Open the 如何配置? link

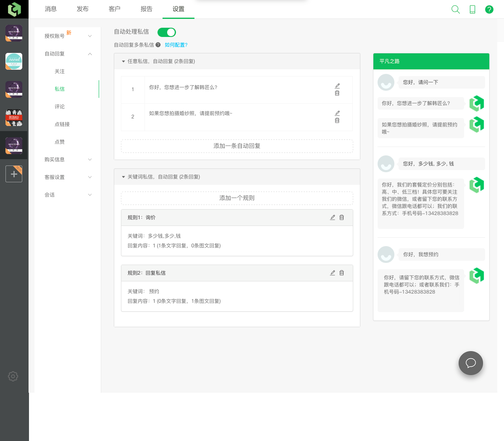176,45
